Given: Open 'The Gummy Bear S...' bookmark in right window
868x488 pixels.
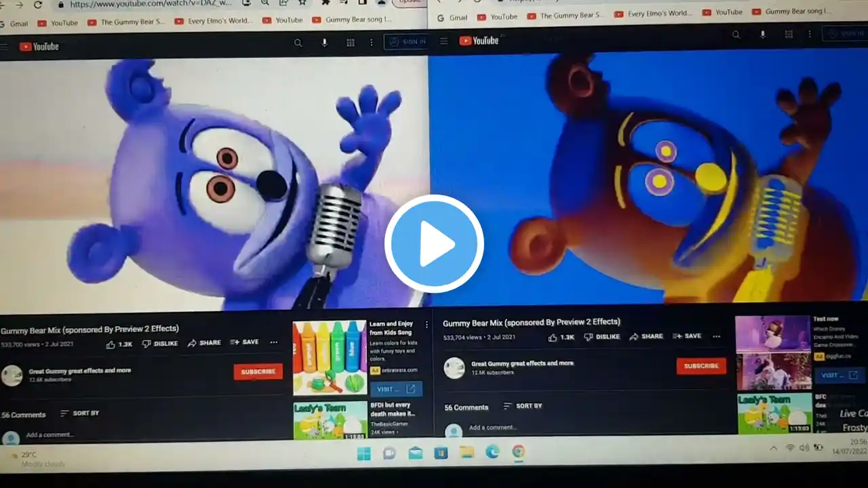Looking at the screenshot, I should coord(566,16).
